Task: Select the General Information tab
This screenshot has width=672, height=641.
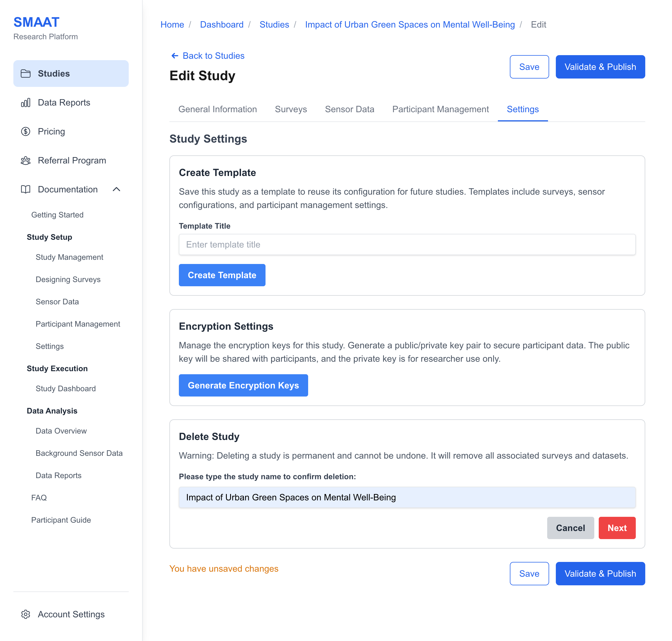Action: 217,109
